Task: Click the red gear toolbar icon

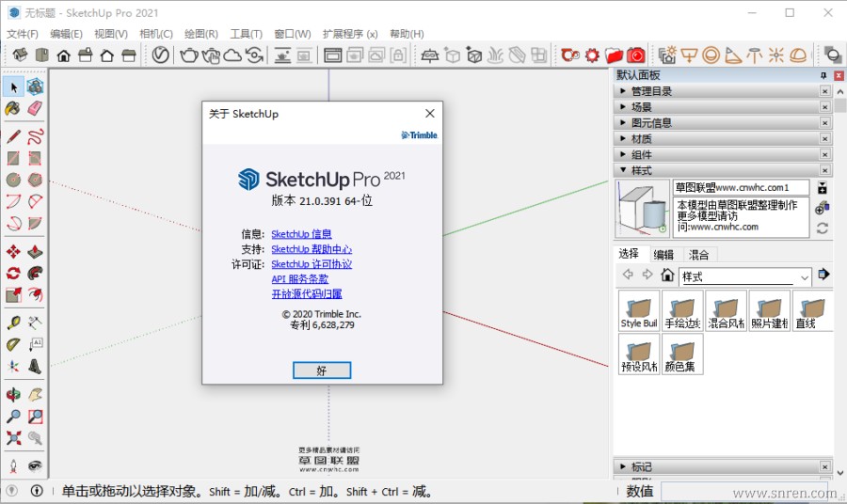Action: pyautogui.click(x=593, y=55)
